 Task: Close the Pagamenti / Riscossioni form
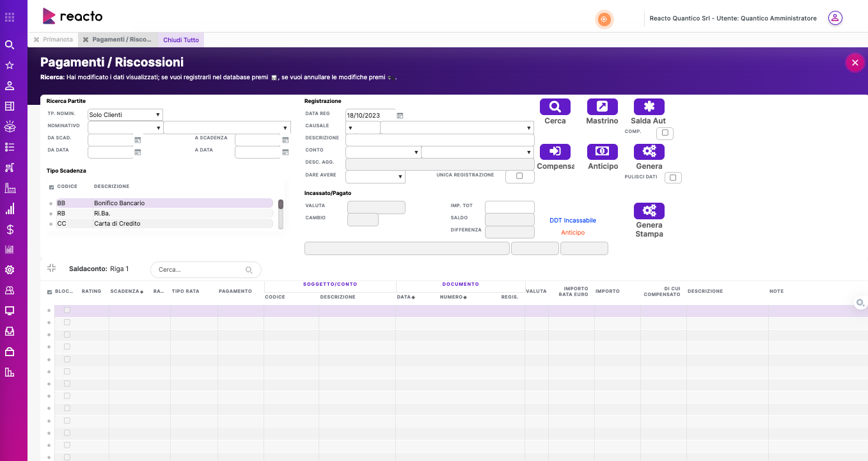pos(855,63)
